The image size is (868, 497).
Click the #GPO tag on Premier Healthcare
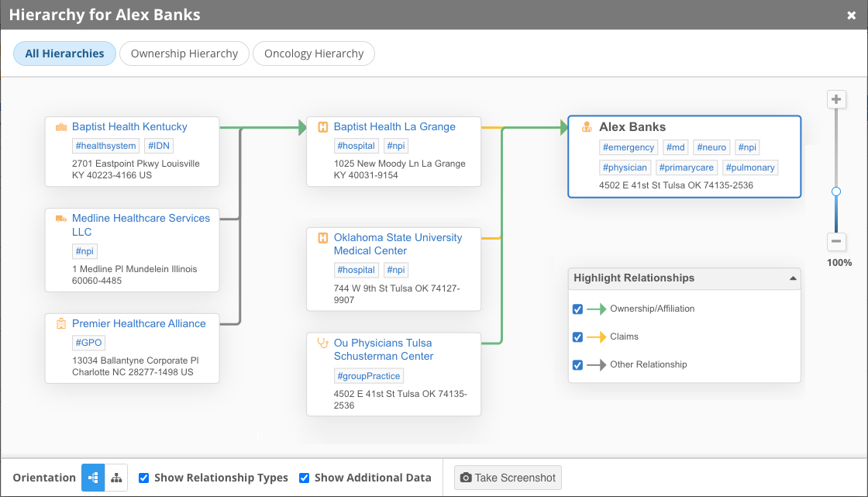coord(88,343)
